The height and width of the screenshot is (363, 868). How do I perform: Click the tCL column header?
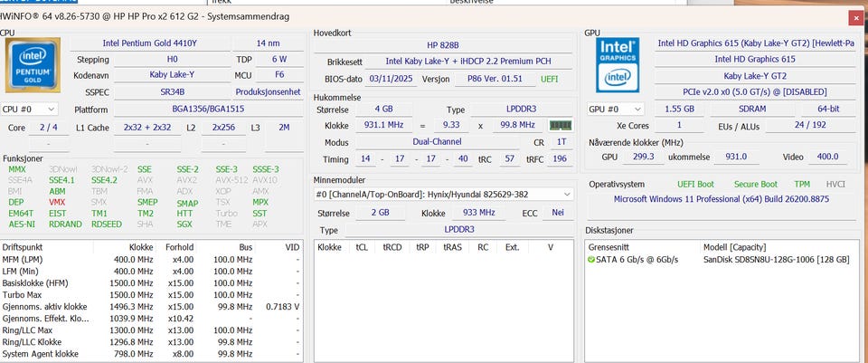[361, 247]
